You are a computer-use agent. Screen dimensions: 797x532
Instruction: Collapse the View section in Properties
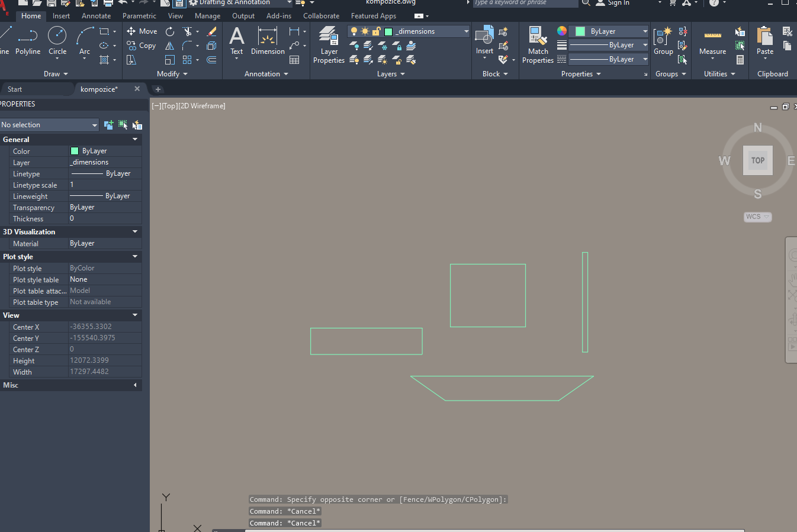pos(135,315)
